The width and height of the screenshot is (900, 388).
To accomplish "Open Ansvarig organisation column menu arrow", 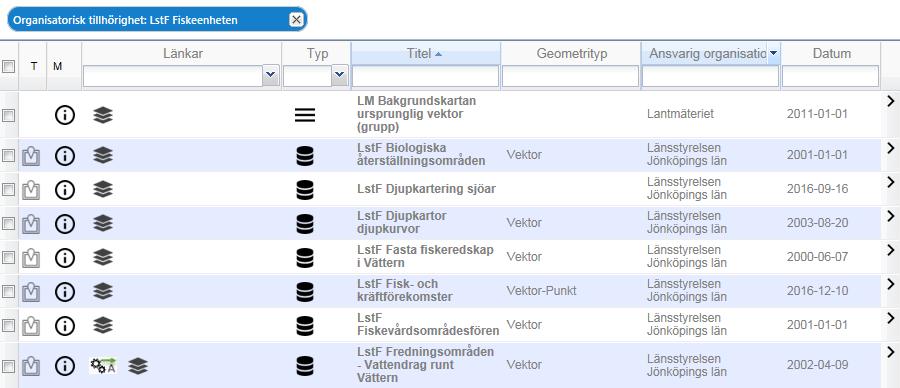I will pyautogui.click(x=774, y=53).
